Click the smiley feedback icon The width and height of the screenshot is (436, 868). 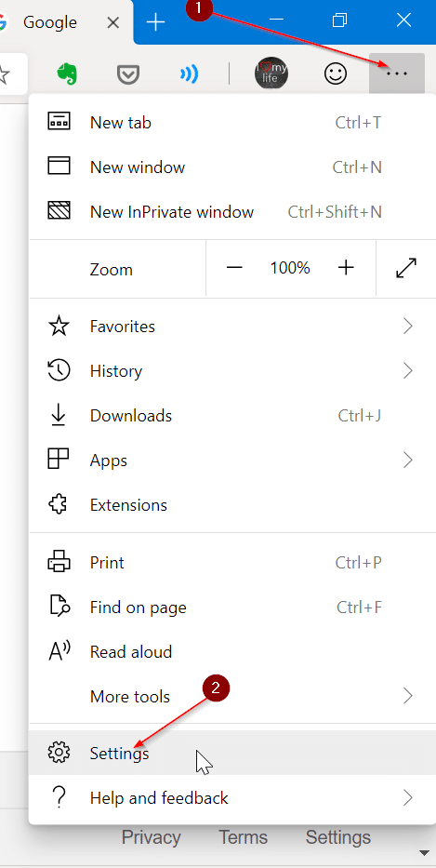pyautogui.click(x=336, y=73)
